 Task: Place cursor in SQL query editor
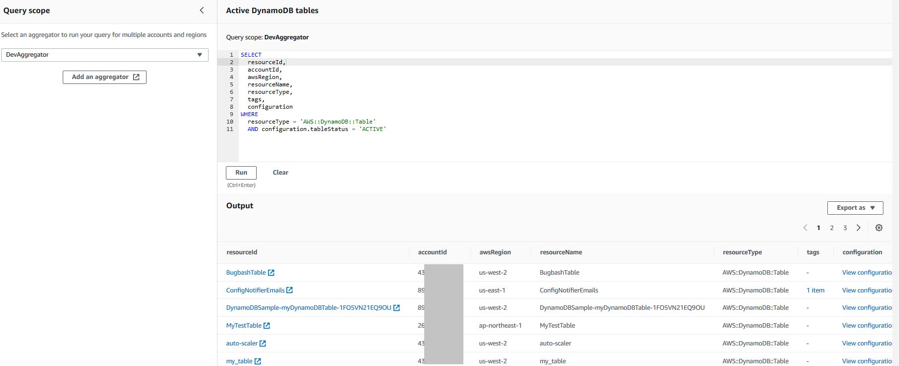tap(565, 106)
